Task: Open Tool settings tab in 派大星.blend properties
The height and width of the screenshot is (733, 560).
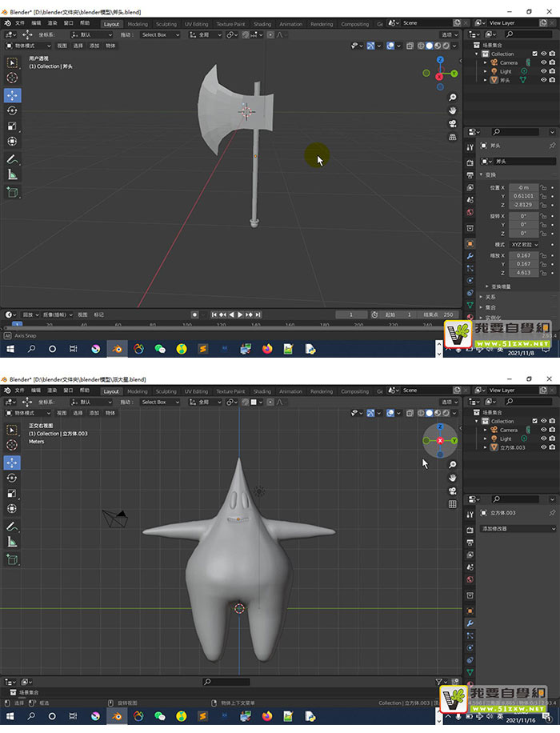Action: point(470,515)
